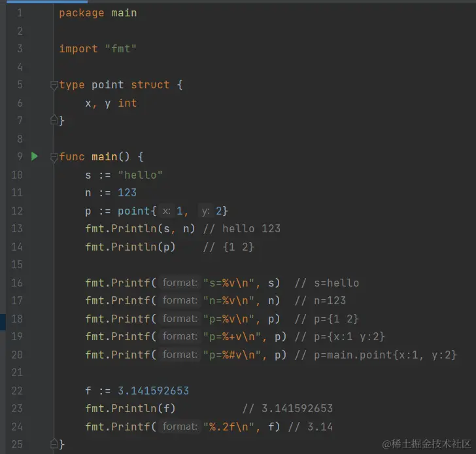Click the "%.2f\n" format string

(x=229, y=427)
